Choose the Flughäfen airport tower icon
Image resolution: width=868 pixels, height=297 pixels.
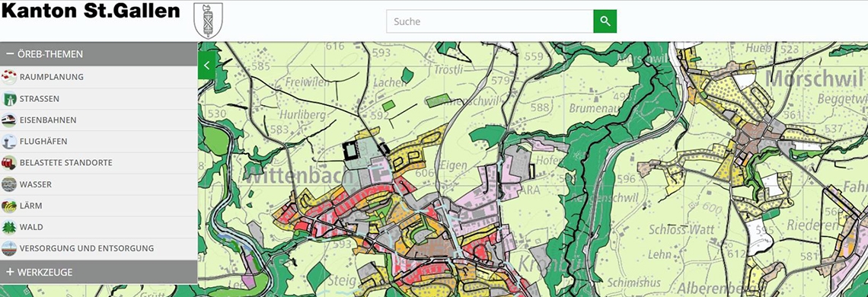point(9,142)
